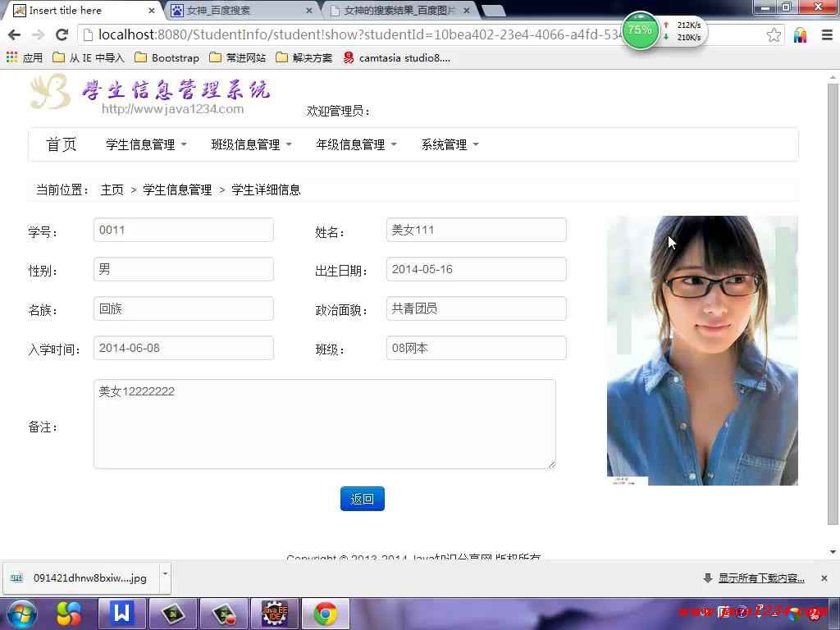Image resolution: width=840 pixels, height=630 pixels.
Task: Click the 学生详细信息 breadcrumb text
Action: click(266, 189)
